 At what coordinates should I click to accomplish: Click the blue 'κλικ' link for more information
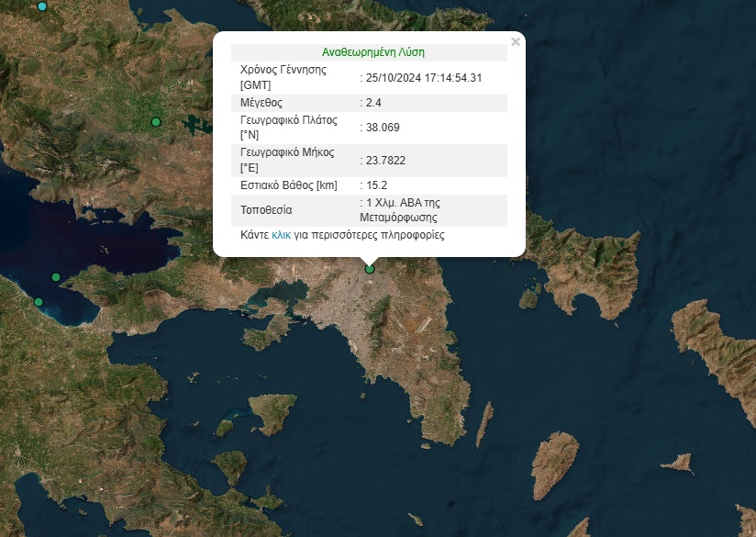click(x=282, y=235)
